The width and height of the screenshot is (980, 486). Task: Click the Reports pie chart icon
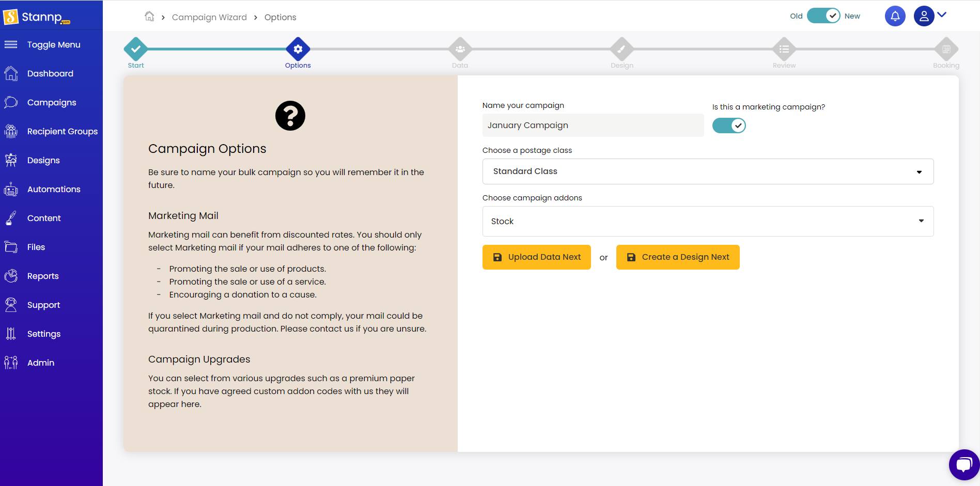click(x=11, y=276)
